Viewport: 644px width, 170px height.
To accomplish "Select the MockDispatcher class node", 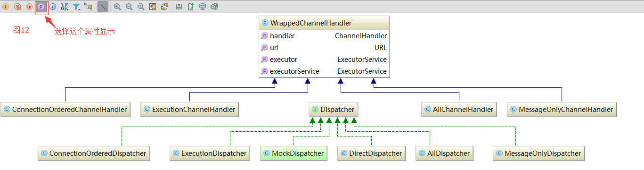I will click(x=293, y=153).
